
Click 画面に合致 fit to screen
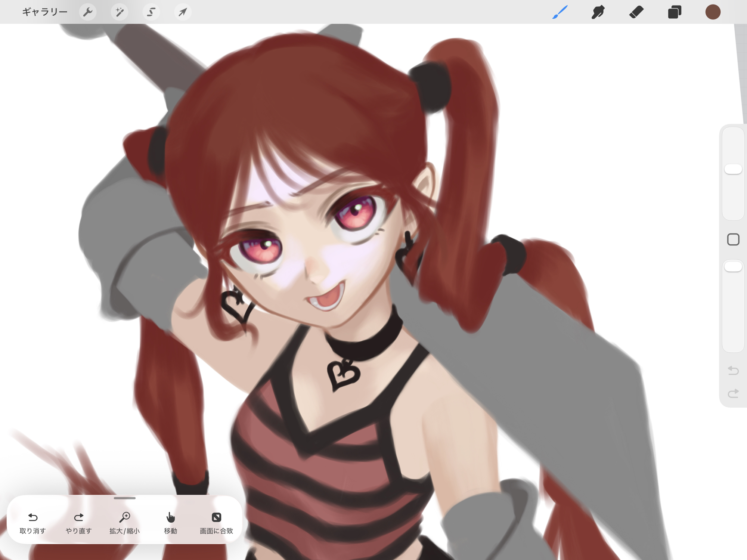(216, 522)
